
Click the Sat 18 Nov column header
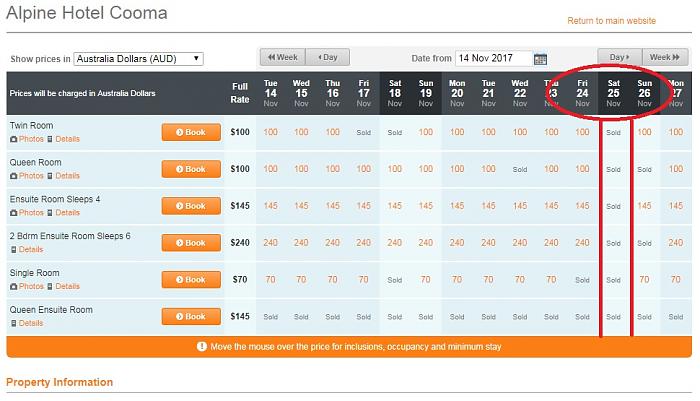pyautogui.click(x=395, y=93)
